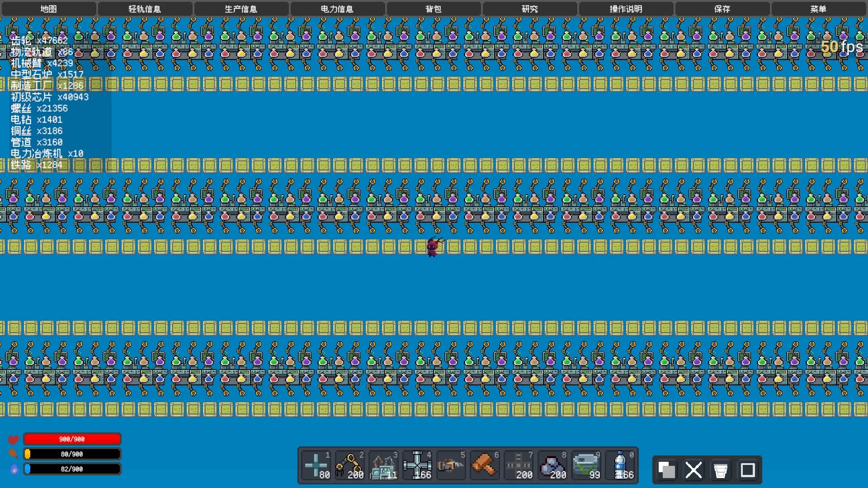Click the thirst bar showing 82/900
Image resolution: width=868 pixels, height=488 pixels.
tap(72, 469)
